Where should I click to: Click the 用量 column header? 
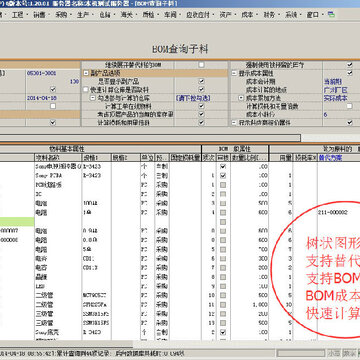(x=281, y=157)
